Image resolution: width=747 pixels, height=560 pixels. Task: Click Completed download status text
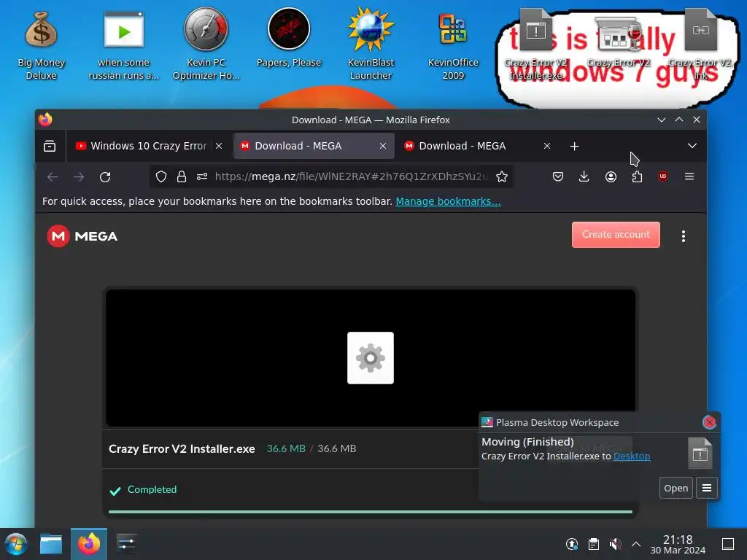pos(152,489)
